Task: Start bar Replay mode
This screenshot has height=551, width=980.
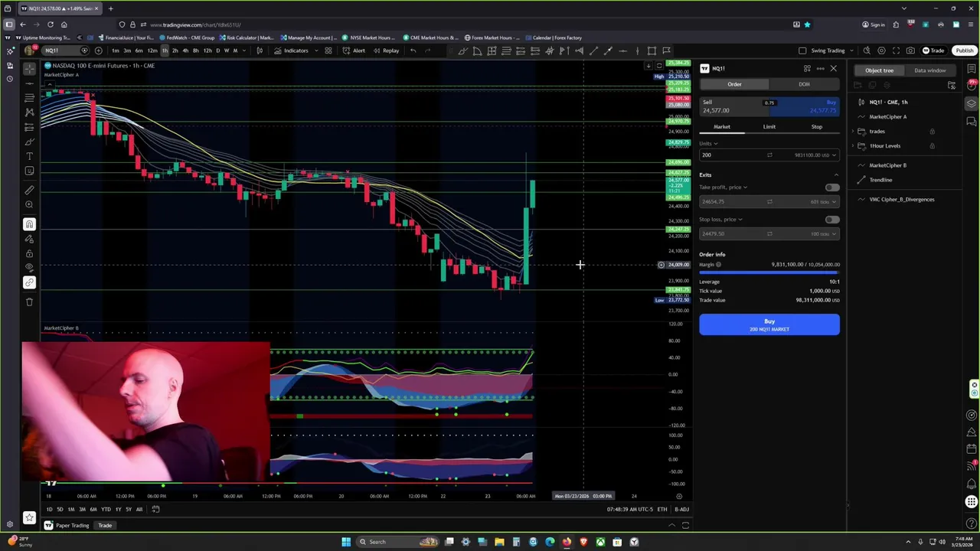Action: click(386, 51)
